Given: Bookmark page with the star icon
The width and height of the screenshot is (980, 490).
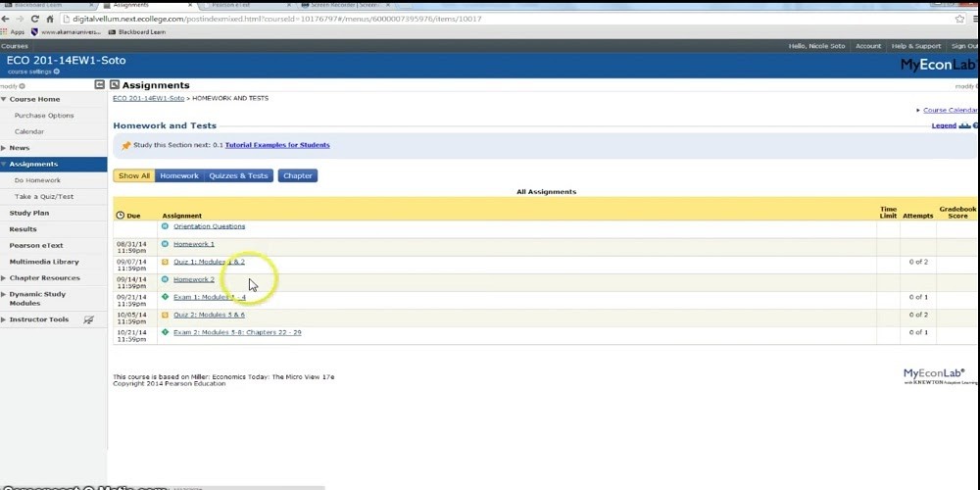Looking at the screenshot, I should pyautogui.click(x=959, y=19).
